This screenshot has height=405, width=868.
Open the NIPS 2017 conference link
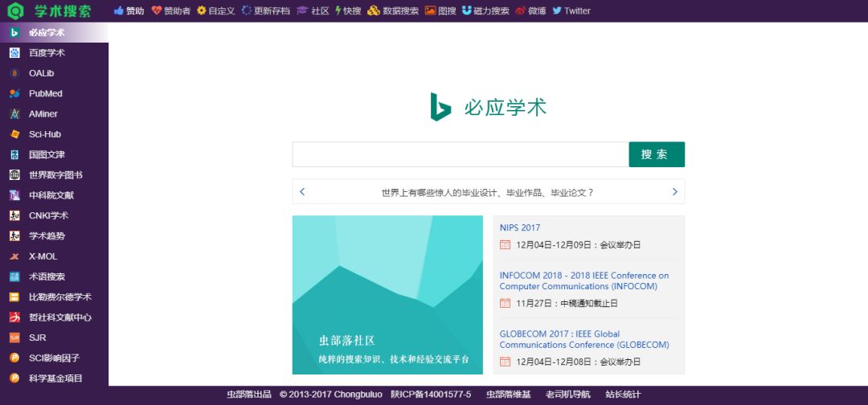[x=520, y=227]
